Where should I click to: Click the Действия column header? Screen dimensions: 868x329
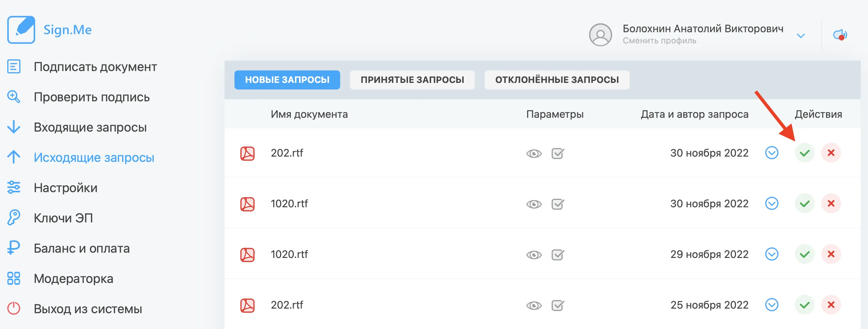click(818, 114)
